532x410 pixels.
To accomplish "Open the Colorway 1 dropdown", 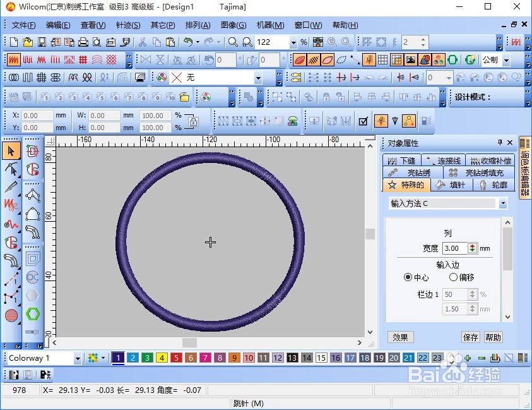I will [x=78, y=358].
